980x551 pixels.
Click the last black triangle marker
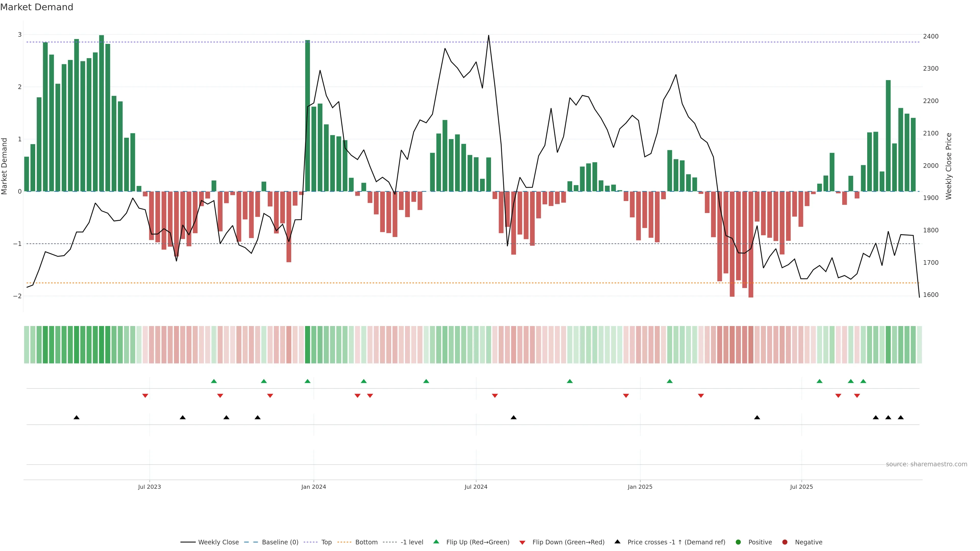point(900,418)
